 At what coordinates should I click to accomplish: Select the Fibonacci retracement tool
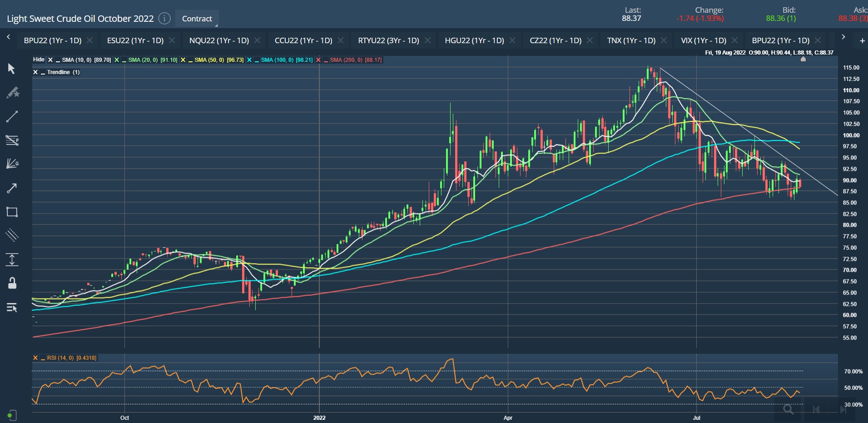(x=12, y=140)
